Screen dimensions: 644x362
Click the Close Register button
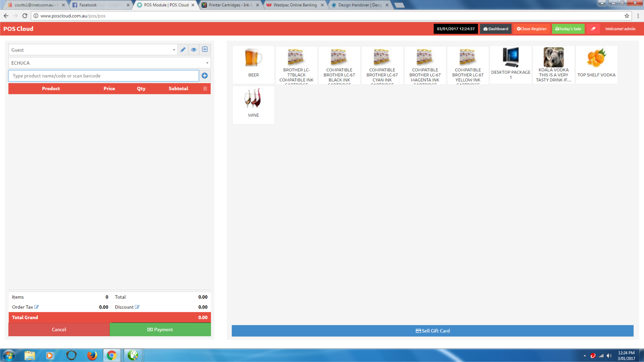pyautogui.click(x=532, y=29)
